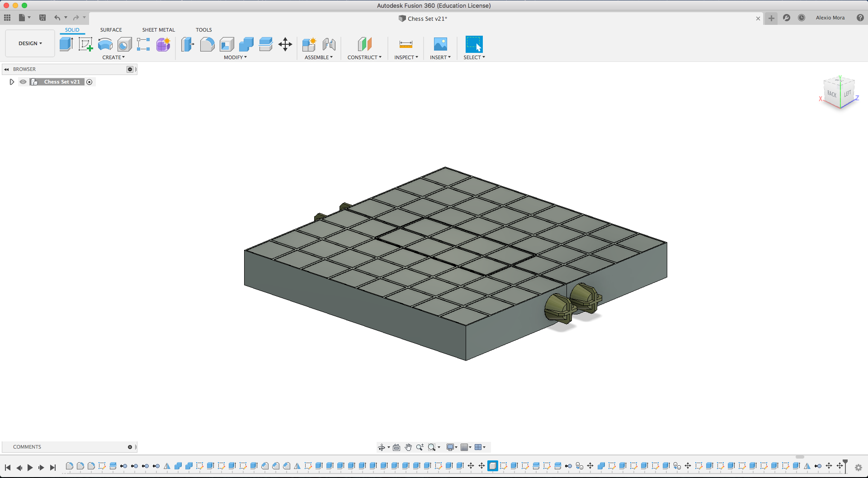Click the Zoom magnifier tool

click(x=420, y=447)
